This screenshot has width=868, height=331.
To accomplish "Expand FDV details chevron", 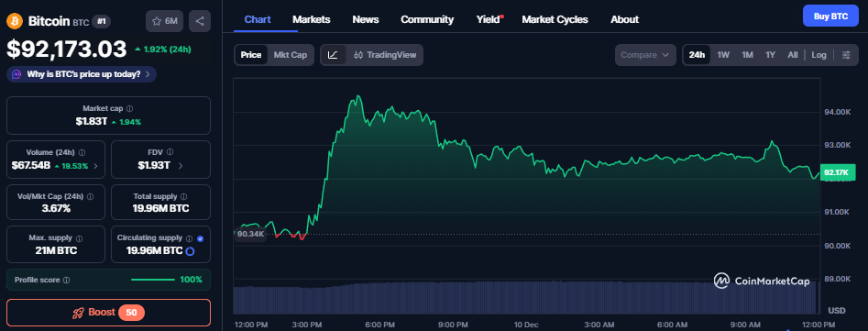I will (181, 165).
